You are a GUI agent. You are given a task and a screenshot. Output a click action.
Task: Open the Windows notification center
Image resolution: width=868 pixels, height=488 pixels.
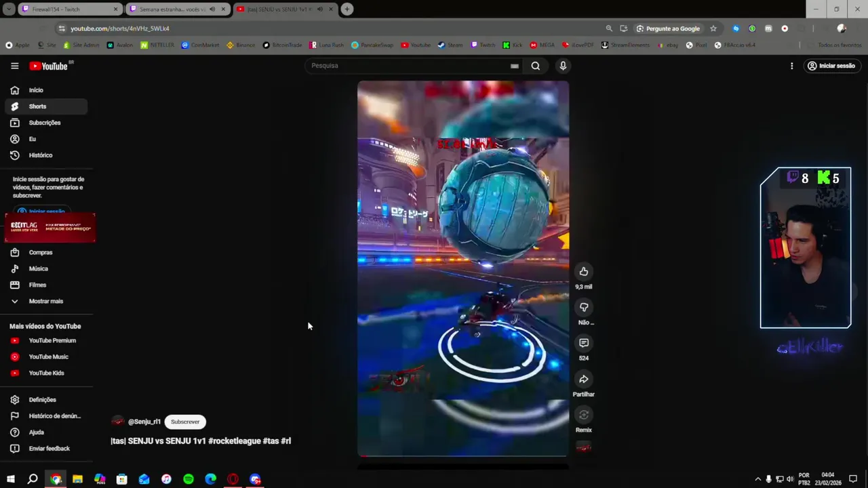click(x=853, y=479)
